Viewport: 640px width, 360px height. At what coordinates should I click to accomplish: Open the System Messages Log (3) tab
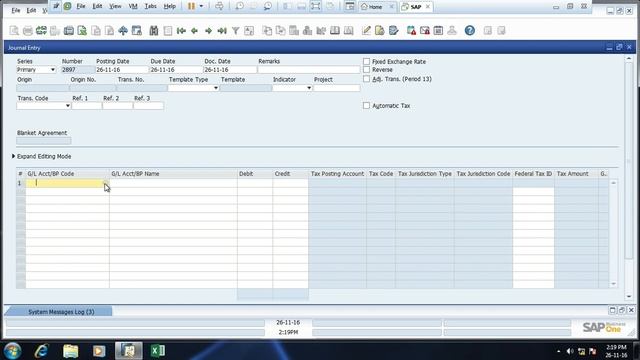pyautogui.click(x=61, y=312)
